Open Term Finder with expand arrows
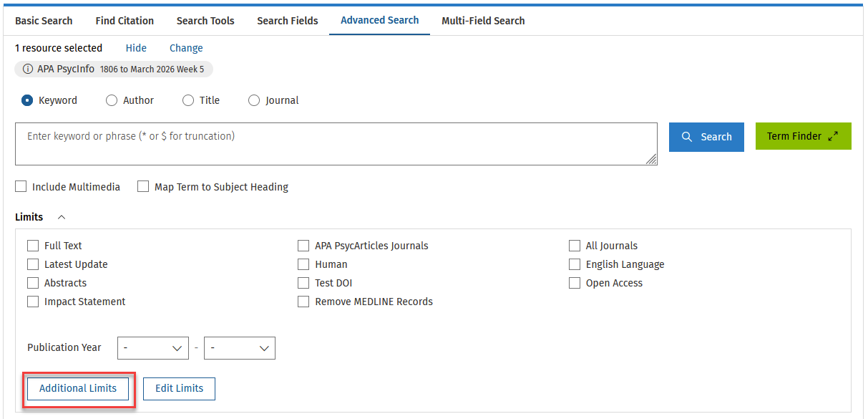This screenshot has width=868, height=419. [803, 136]
